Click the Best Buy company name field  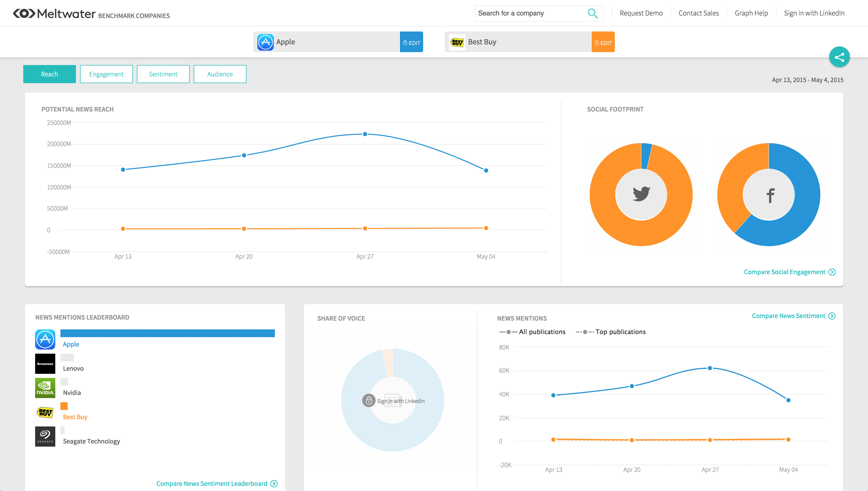[518, 42]
